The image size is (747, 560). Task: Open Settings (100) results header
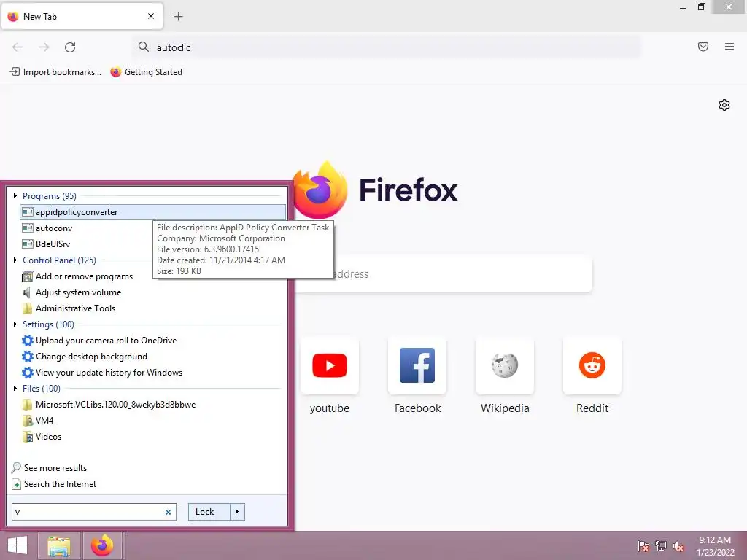click(49, 324)
